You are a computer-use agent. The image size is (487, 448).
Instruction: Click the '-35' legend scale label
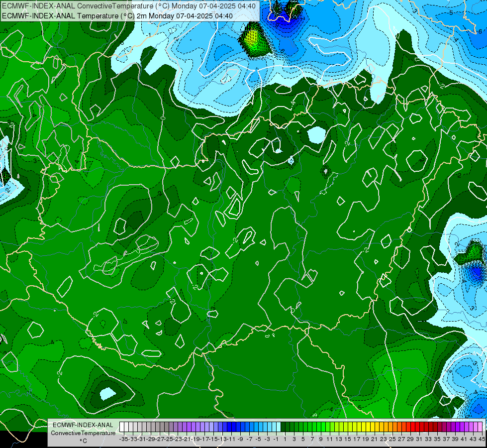(x=124, y=440)
